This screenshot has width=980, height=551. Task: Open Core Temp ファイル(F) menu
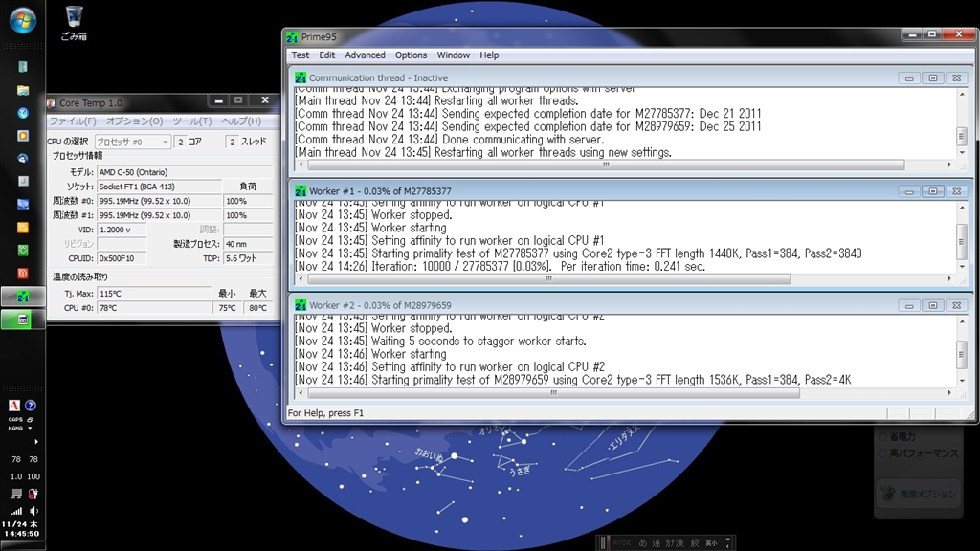(73, 121)
